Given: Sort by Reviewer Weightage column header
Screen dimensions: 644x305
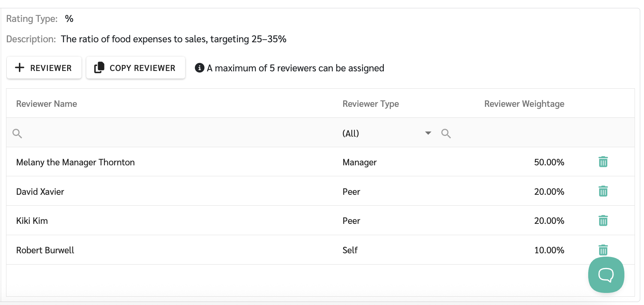Looking at the screenshot, I should [x=524, y=104].
